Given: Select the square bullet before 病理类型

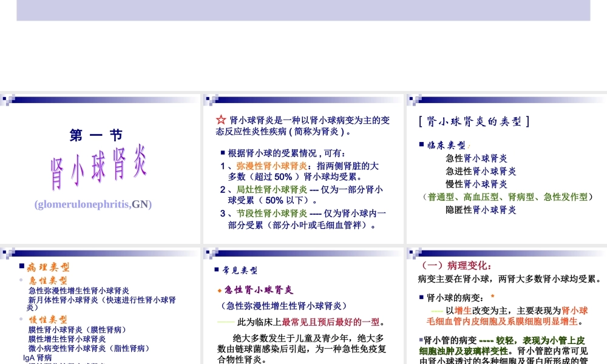Looking at the screenshot, I should (20, 265).
